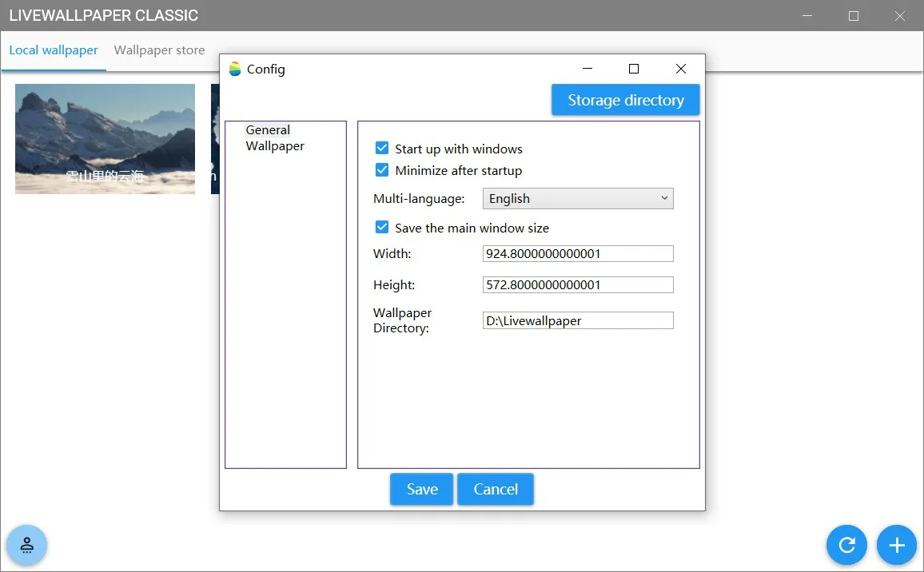Click the circular refresh icon button
The width and height of the screenshot is (924, 572).
point(846,545)
